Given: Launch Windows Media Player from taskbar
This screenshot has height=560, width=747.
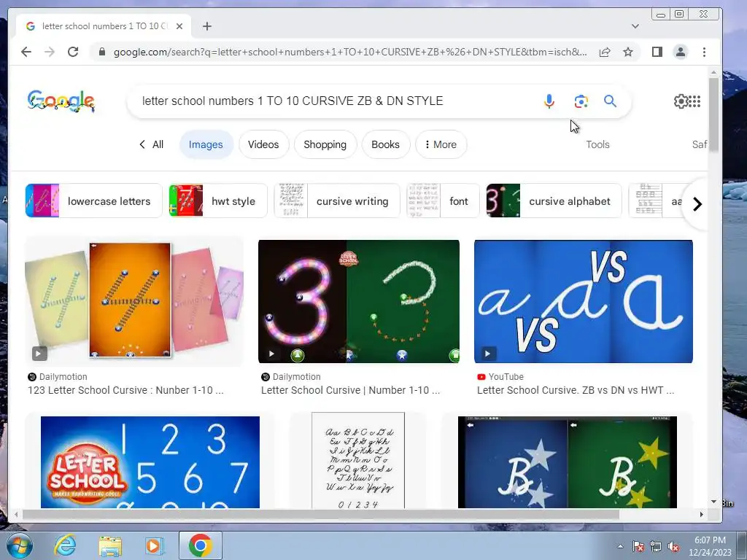Looking at the screenshot, I should point(155,545).
